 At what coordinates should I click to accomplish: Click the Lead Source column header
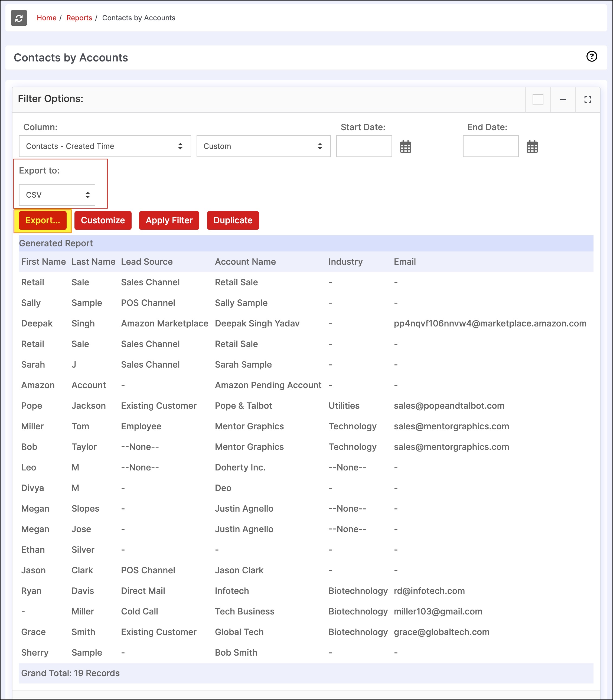[x=147, y=261]
